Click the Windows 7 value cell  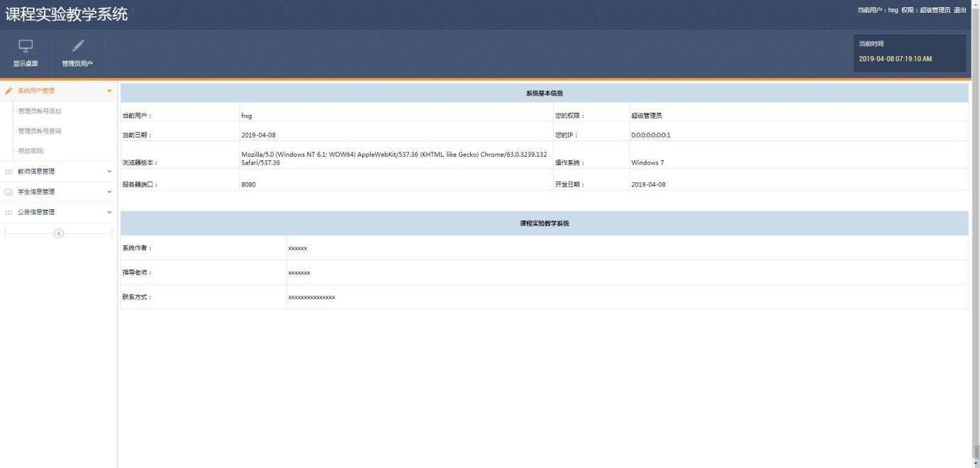[798, 155]
